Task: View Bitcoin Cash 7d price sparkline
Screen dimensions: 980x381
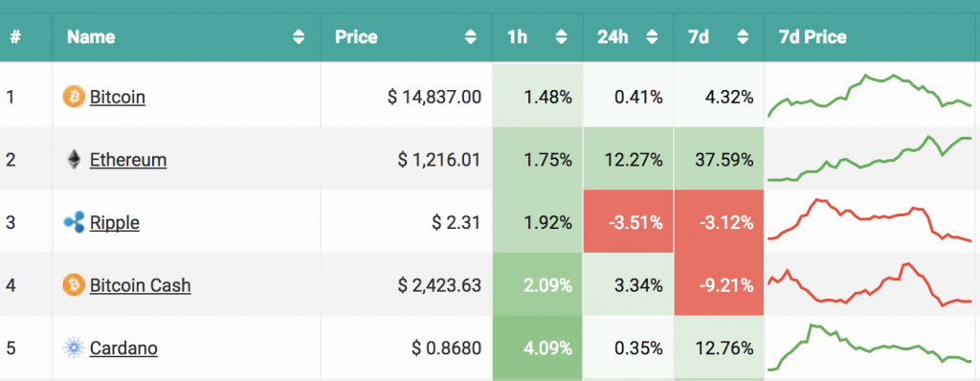Action: (869, 284)
